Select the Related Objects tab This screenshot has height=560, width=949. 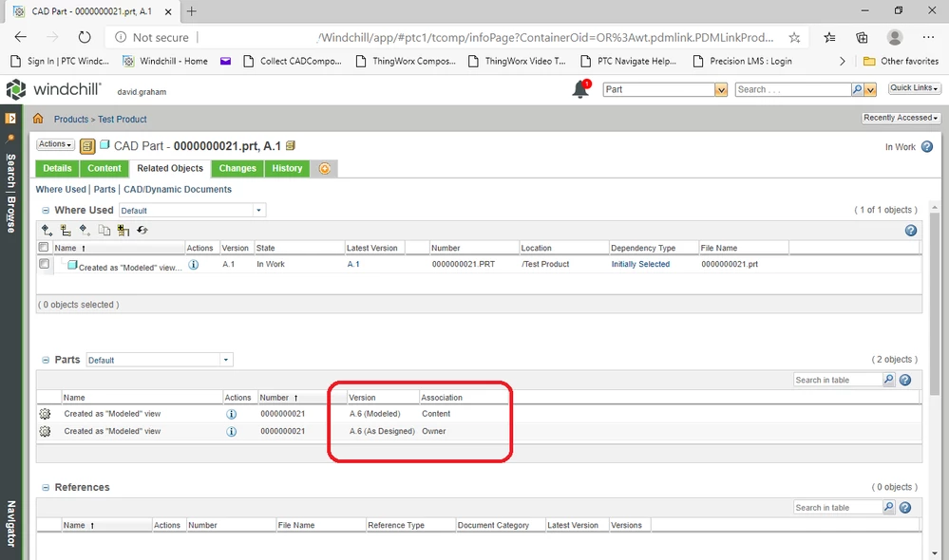click(x=170, y=169)
